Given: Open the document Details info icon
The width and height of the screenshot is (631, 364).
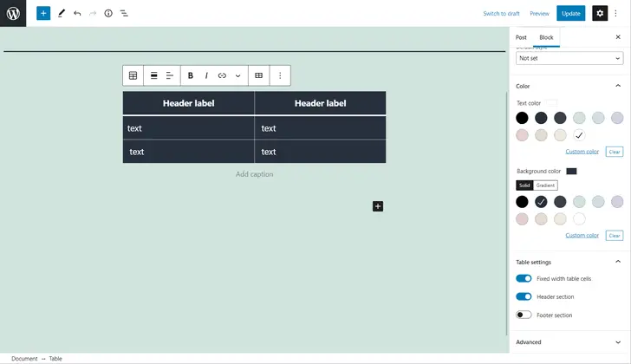Looking at the screenshot, I should 108,13.
